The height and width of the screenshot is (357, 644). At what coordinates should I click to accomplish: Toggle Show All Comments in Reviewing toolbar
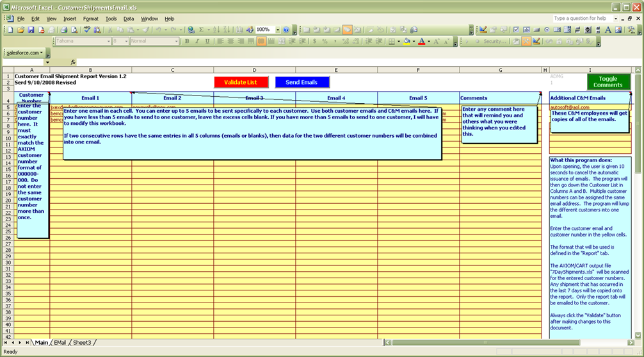point(347,29)
